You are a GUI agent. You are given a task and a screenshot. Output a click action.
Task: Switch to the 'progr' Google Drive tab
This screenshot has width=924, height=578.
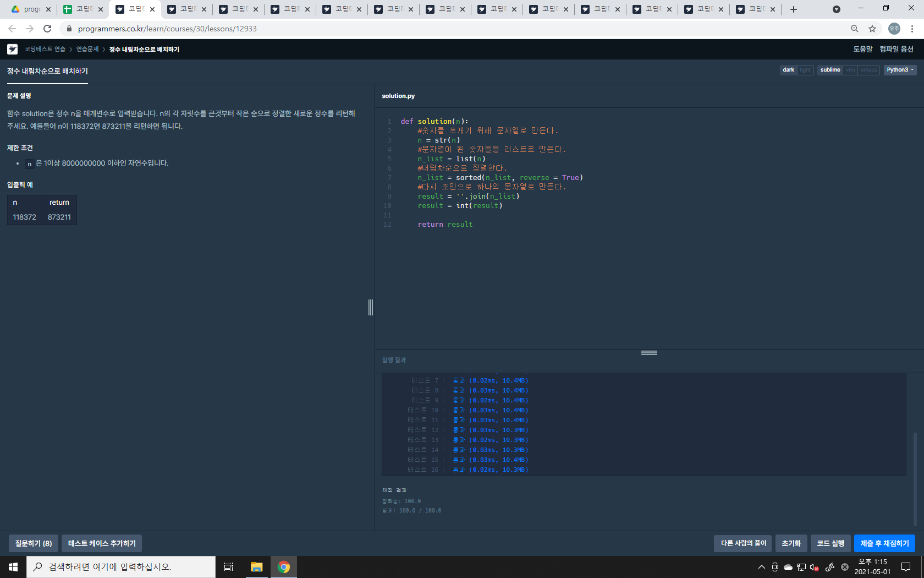pos(31,9)
